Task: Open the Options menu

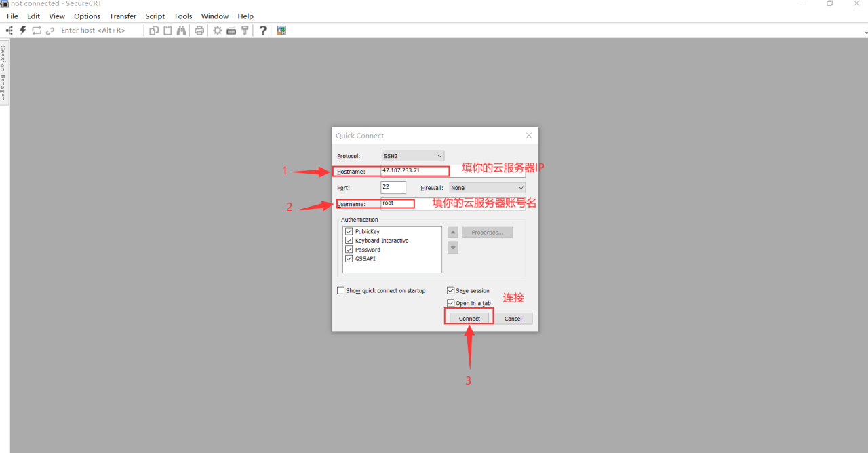Action: pos(87,16)
